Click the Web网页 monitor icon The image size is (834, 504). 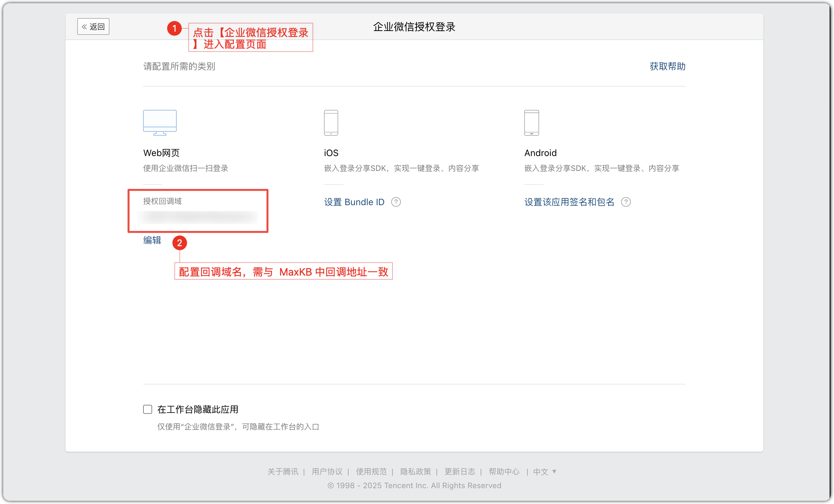click(160, 122)
